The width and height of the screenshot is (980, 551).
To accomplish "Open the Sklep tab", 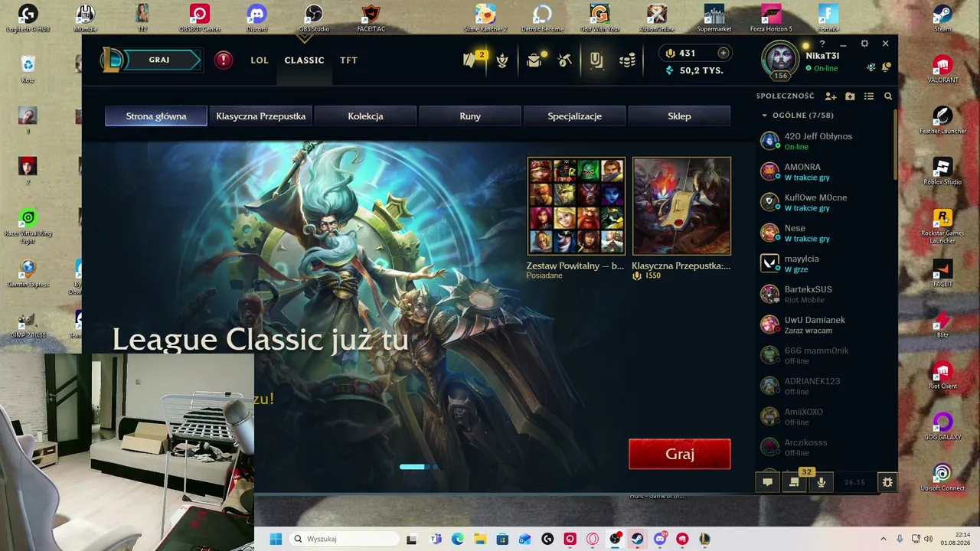I will coord(679,116).
